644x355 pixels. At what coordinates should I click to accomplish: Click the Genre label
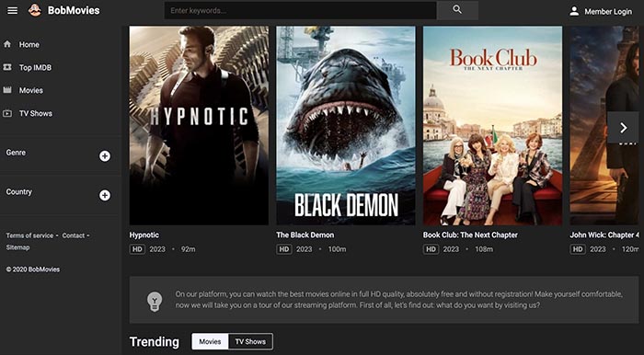click(16, 153)
